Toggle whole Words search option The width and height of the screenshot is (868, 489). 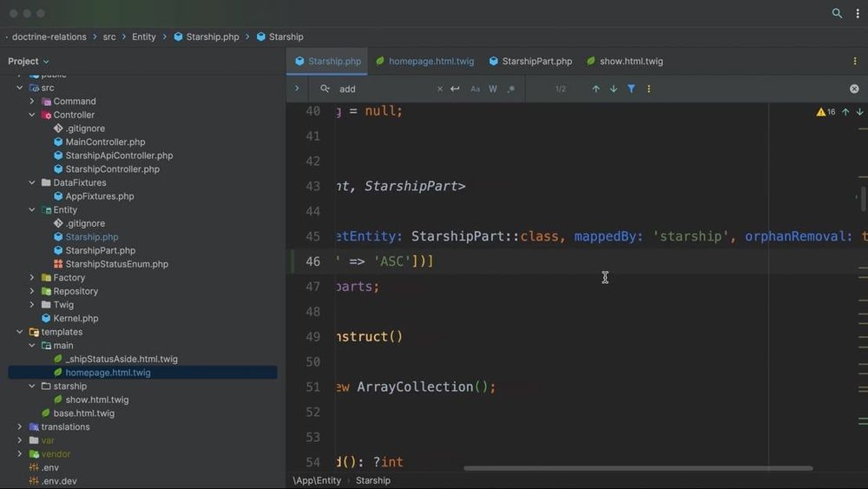click(492, 89)
